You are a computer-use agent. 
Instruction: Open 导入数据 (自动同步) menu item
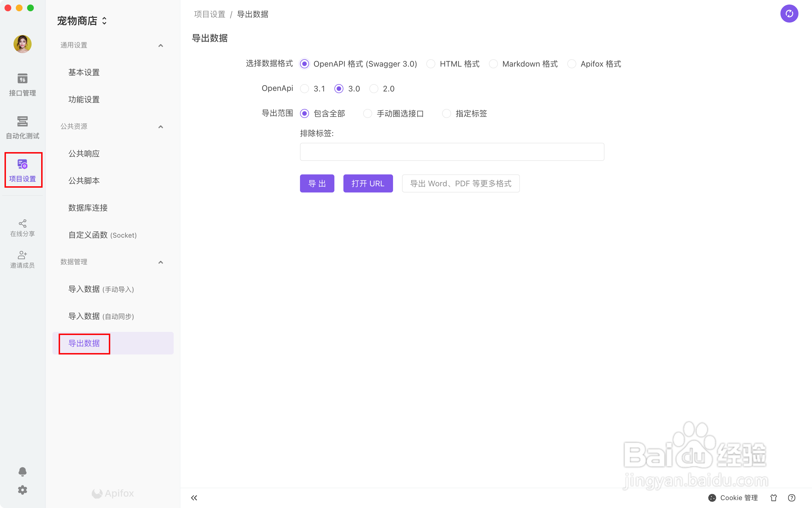tap(113, 316)
